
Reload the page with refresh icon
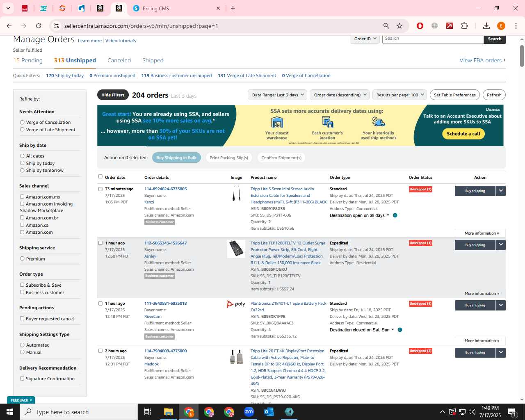[x=39, y=26]
